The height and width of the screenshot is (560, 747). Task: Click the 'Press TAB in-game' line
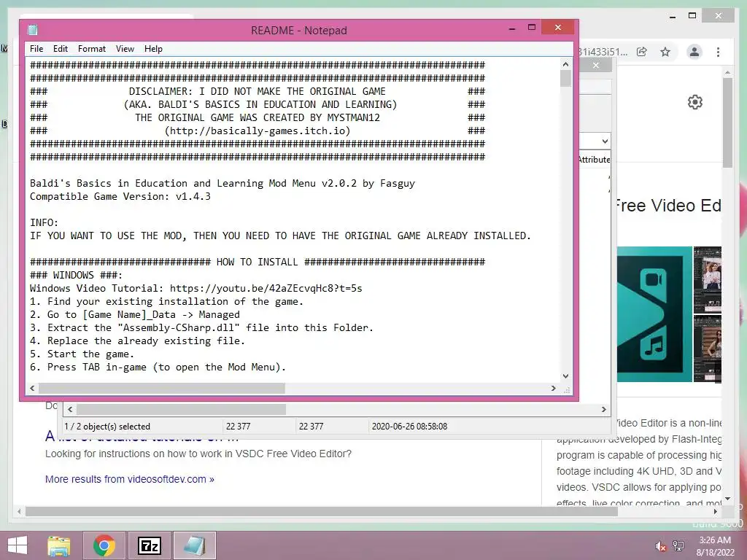[158, 367]
